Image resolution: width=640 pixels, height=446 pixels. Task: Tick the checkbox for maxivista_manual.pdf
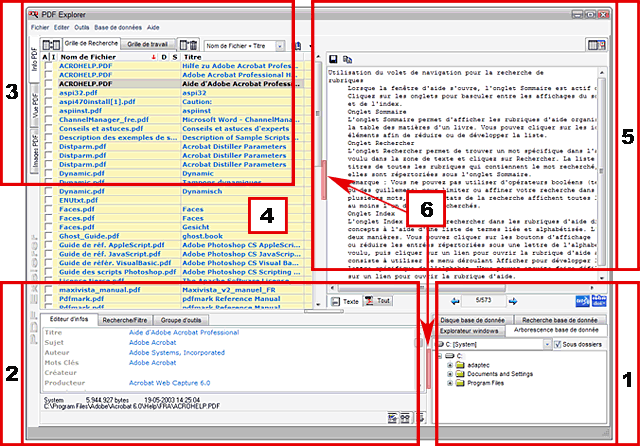[x=49, y=290]
